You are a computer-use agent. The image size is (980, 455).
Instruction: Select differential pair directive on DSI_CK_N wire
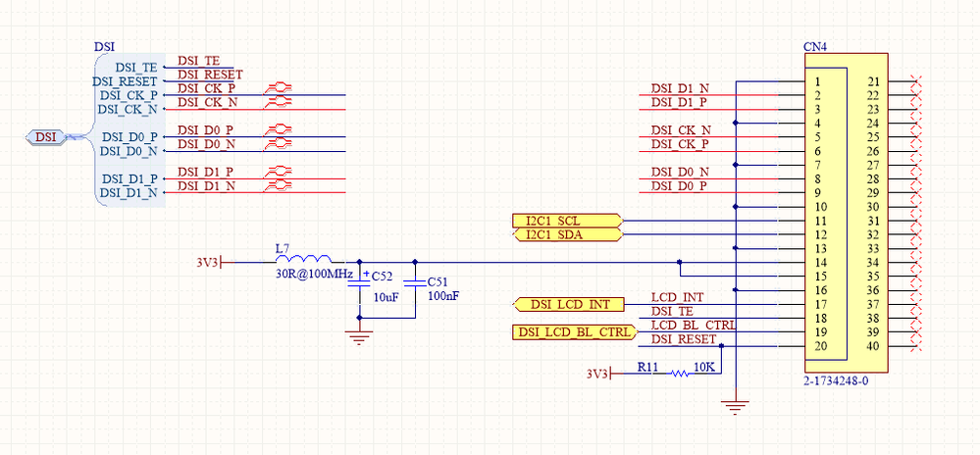279,102
